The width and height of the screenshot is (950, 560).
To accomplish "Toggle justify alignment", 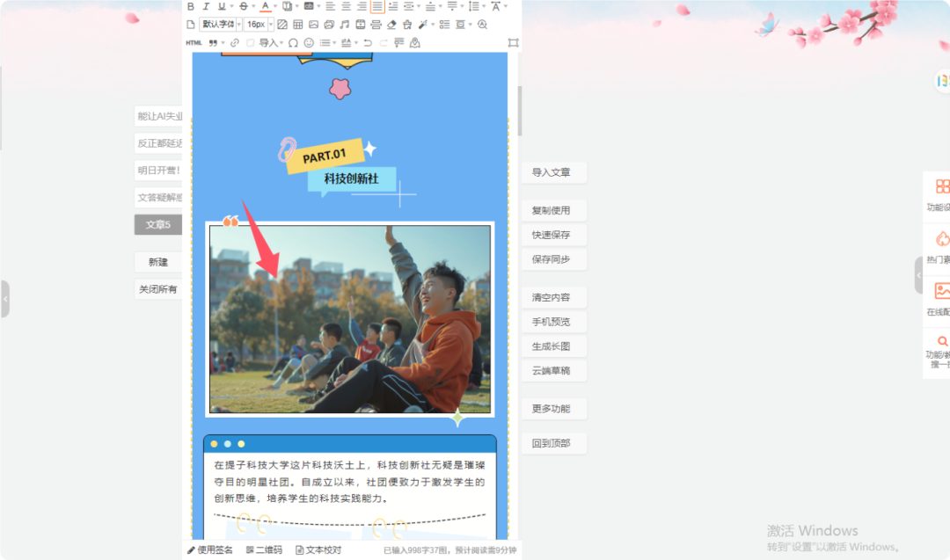I will coord(377,6).
